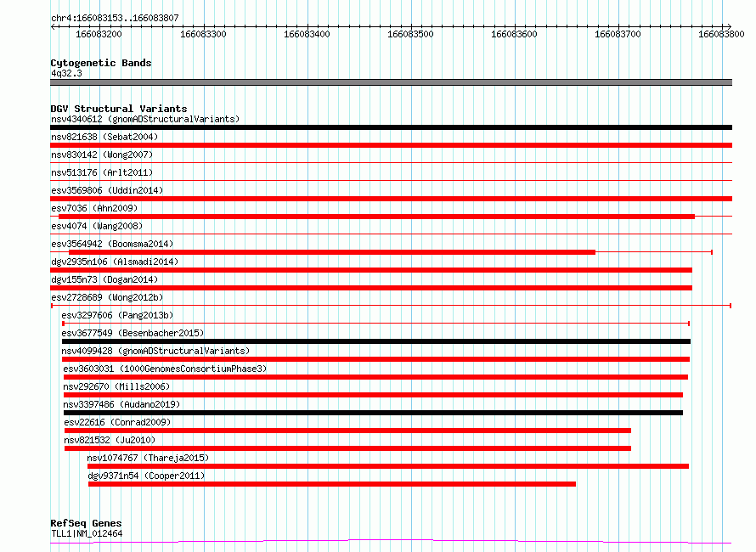Click the black bar under nsv3397486 Audano2019
The width and height of the screenshot is (756, 552).
[x=373, y=413]
